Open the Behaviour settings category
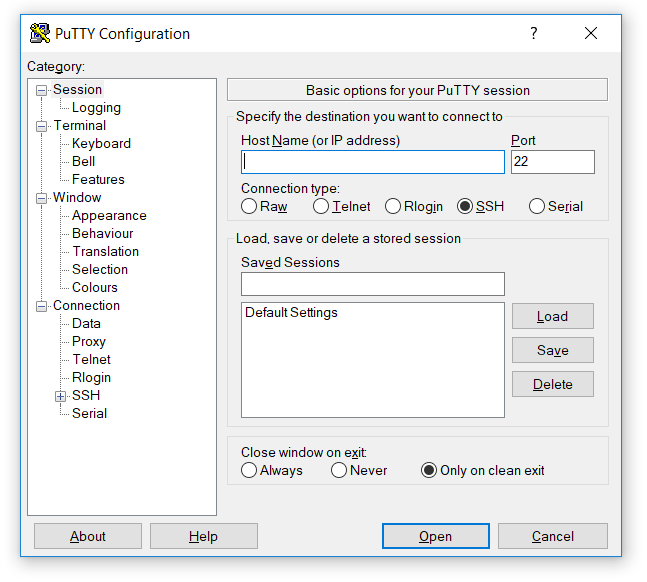 (x=102, y=234)
